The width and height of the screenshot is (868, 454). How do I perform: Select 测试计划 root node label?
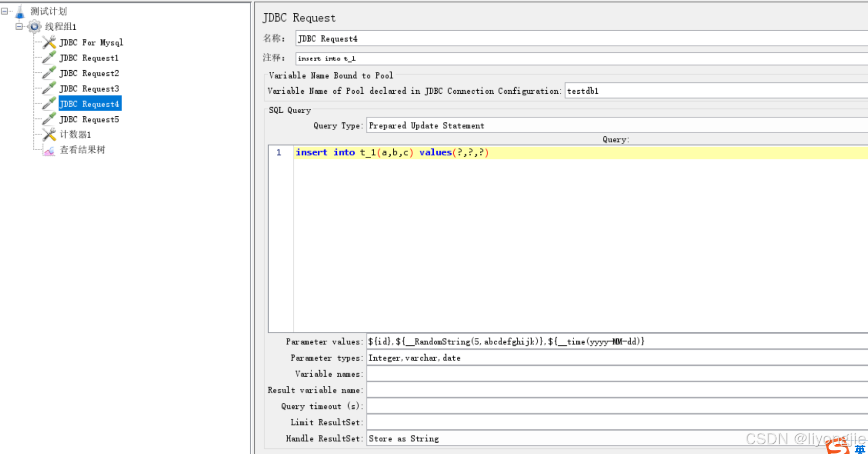point(49,11)
